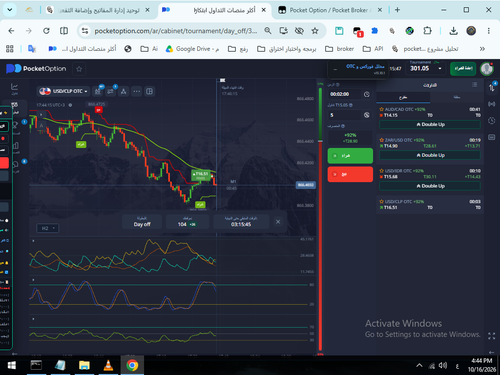Open the chart type settings icon
Image resolution: width=500 pixels, height=375 pixels.
tap(98, 91)
